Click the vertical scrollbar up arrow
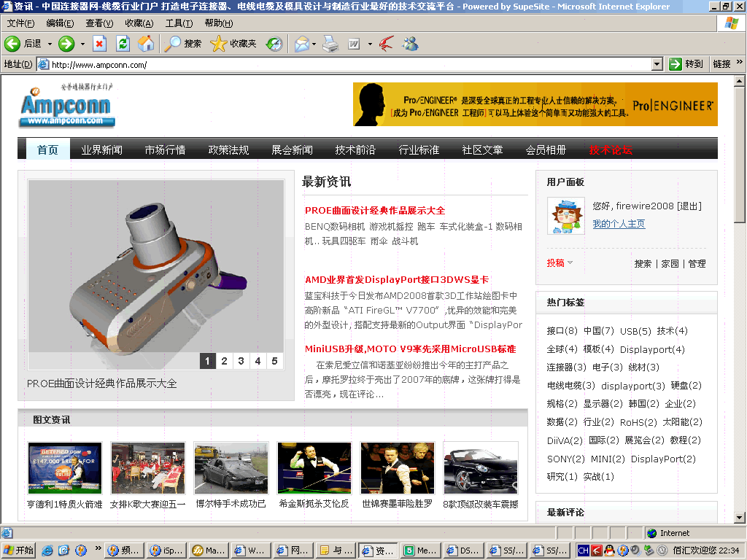 (x=739, y=81)
